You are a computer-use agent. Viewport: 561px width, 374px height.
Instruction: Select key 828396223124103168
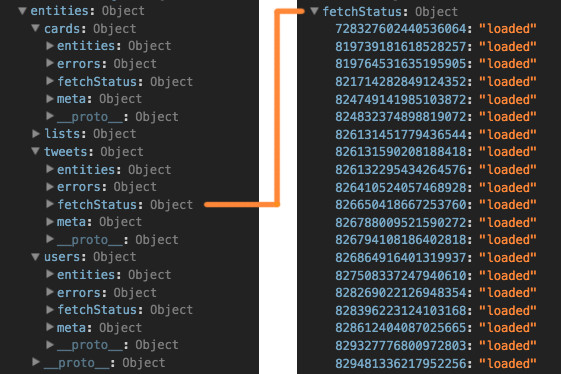[x=401, y=310]
